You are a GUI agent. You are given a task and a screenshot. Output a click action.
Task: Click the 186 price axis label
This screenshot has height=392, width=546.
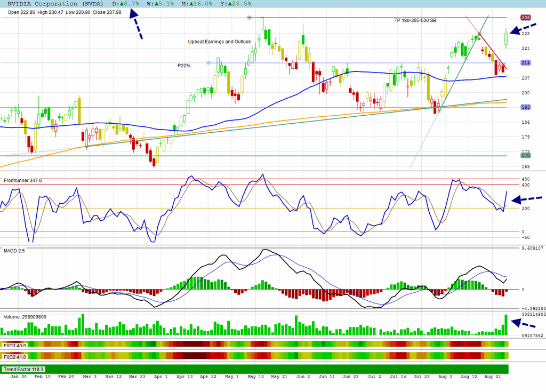click(525, 122)
